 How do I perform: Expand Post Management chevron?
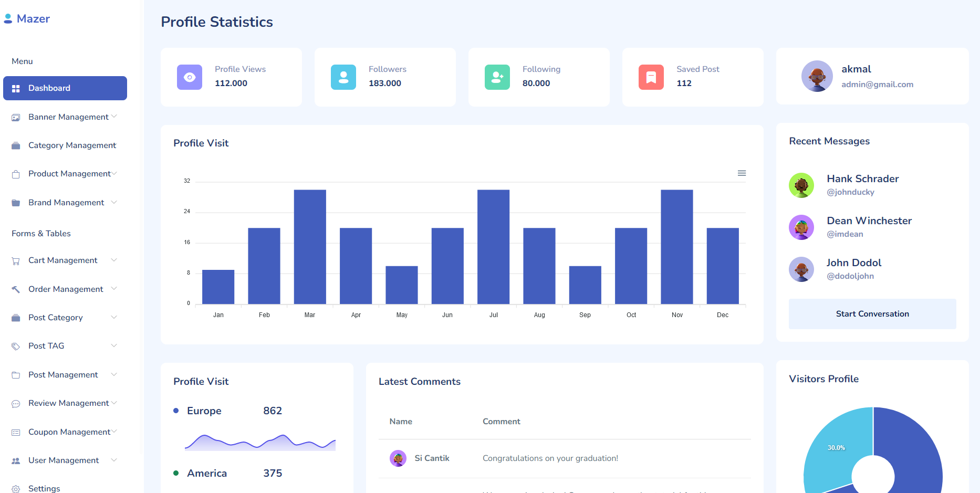point(114,374)
